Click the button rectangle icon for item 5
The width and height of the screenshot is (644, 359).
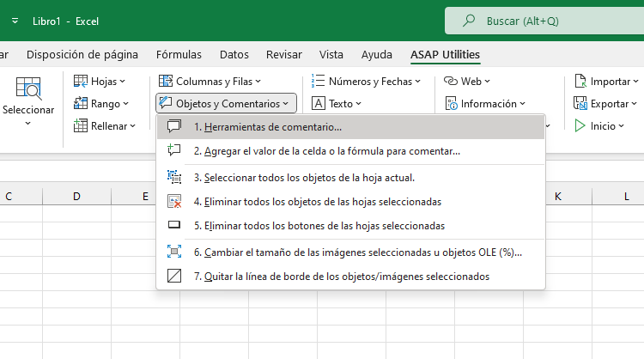174,225
